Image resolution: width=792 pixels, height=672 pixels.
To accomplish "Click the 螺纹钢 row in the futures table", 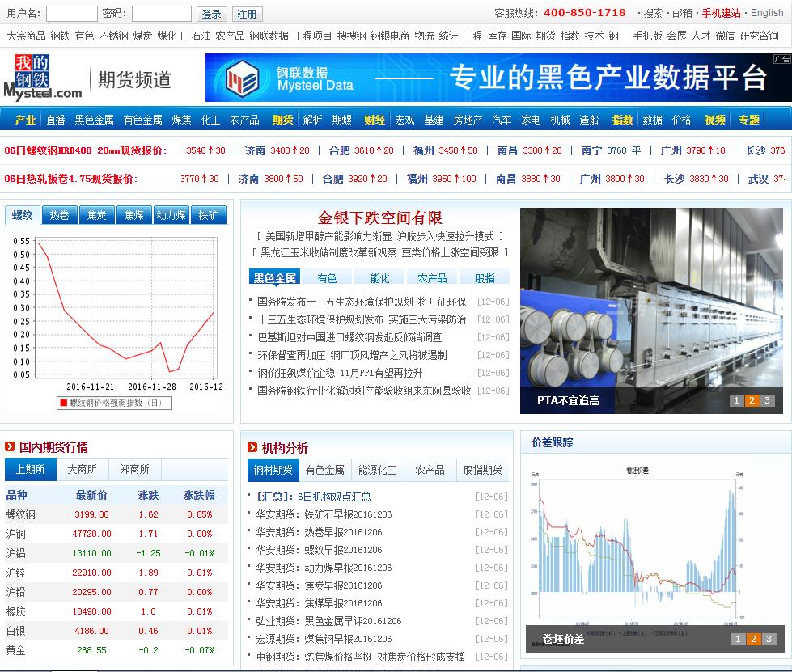I will [x=116, y=514].
